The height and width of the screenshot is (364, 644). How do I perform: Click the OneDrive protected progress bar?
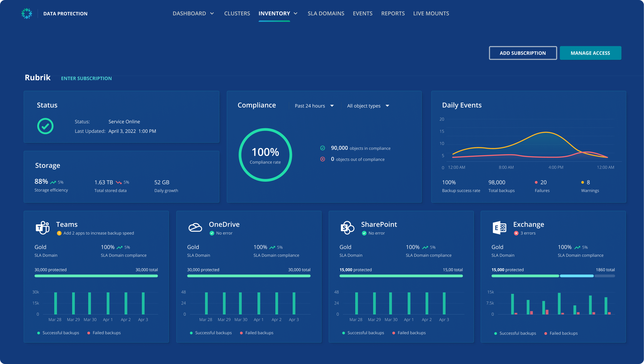point(249,276)
